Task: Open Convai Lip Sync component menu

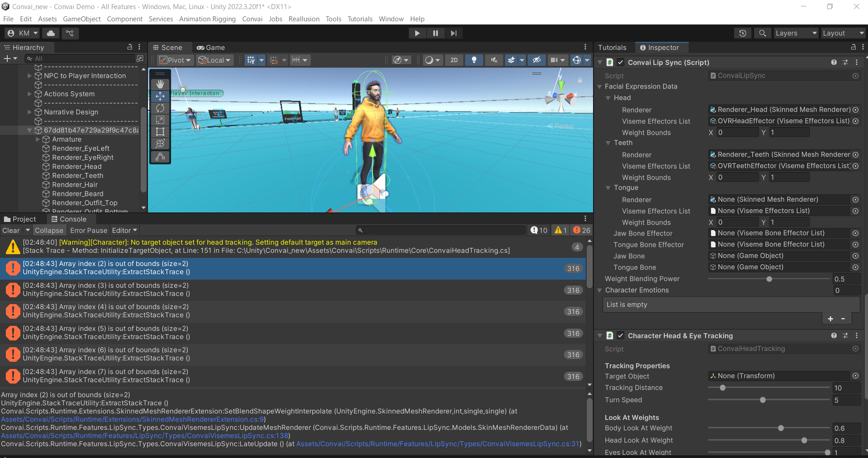Action: 857,62
